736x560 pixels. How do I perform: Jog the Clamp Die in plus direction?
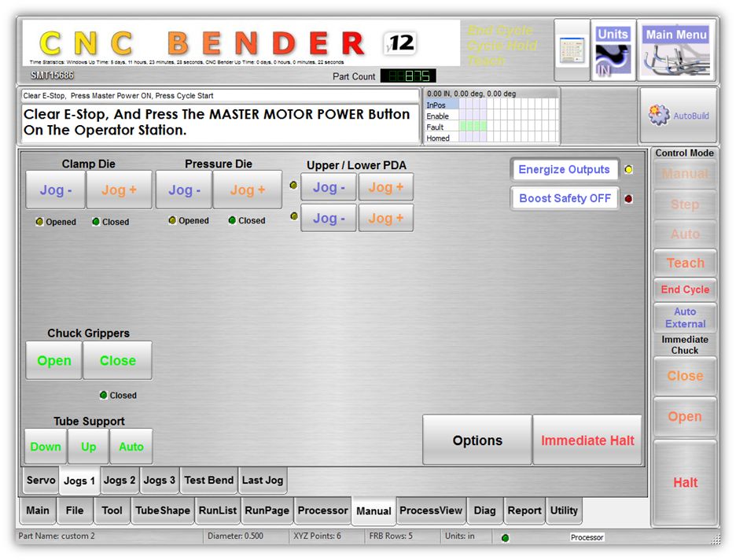pyautogui.click(x=119, y=190)
